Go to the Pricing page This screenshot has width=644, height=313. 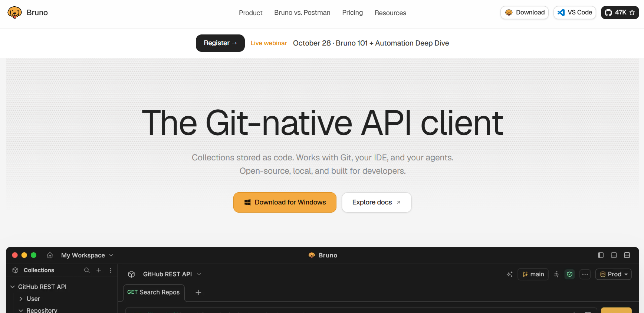click(352, 13)
